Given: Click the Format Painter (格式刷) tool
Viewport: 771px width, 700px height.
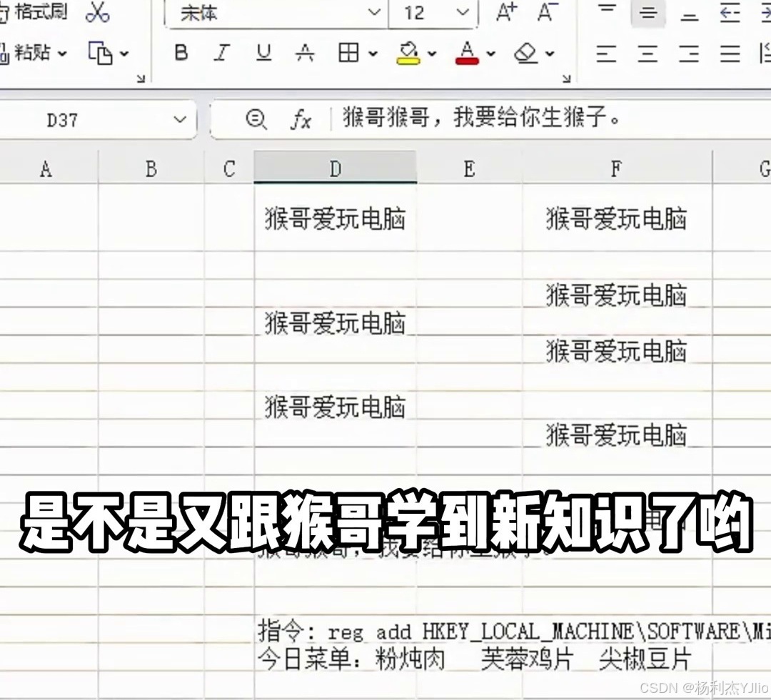Looking at the screenshot, I should point(32,12).
